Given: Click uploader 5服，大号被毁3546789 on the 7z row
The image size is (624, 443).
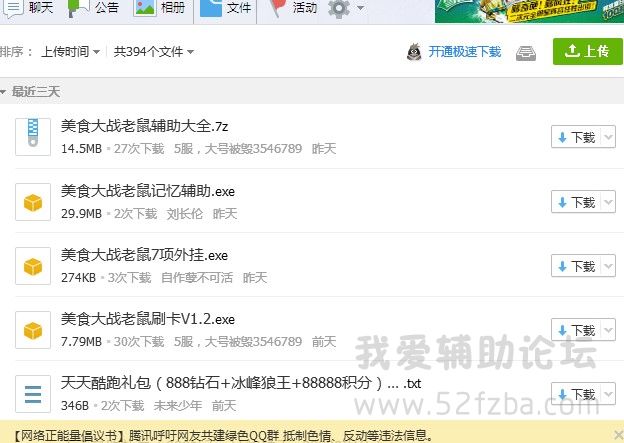Looking at the screenshot, I should pos(238,149).
